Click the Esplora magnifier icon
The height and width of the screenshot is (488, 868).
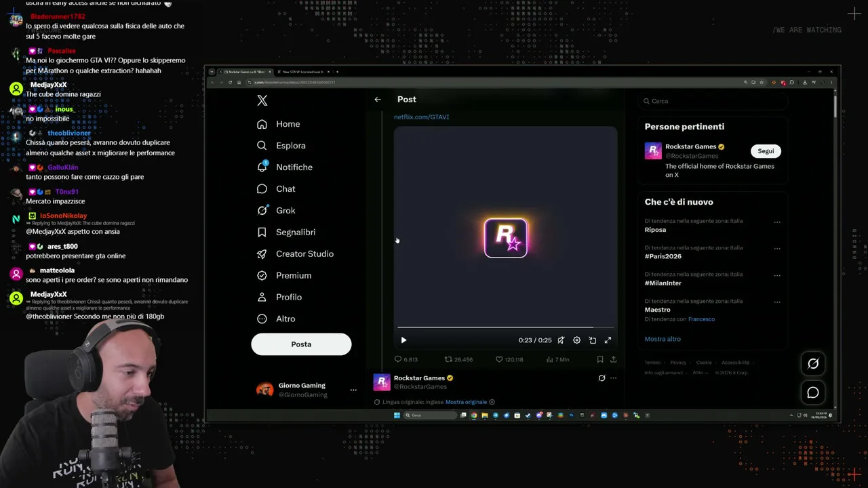coord(262,146)
